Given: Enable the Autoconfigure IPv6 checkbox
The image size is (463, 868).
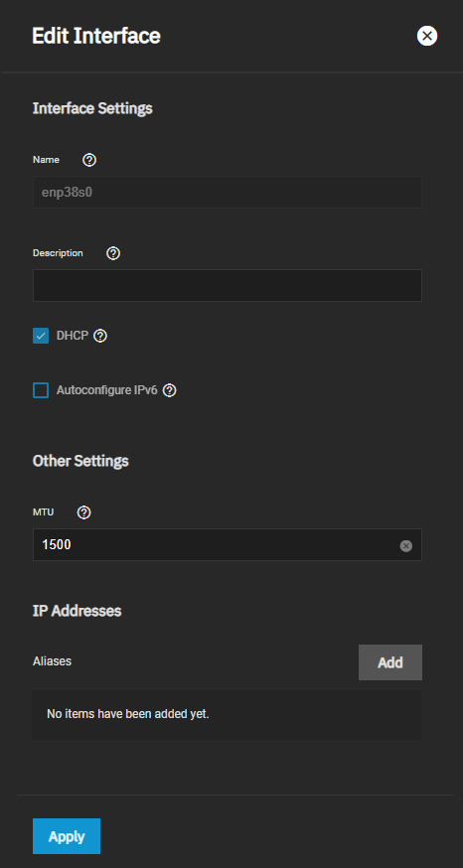Looking at the screenshot, I should tap(41, 390).
